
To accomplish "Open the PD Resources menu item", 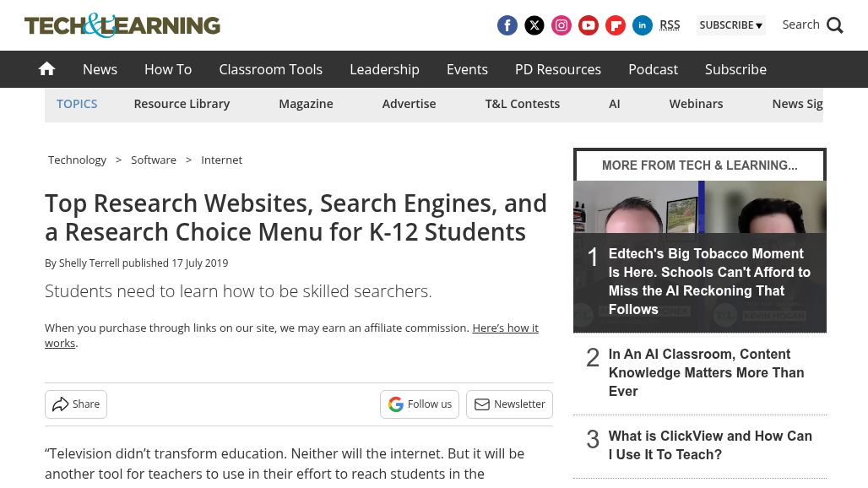I will [x=558, y=69].
